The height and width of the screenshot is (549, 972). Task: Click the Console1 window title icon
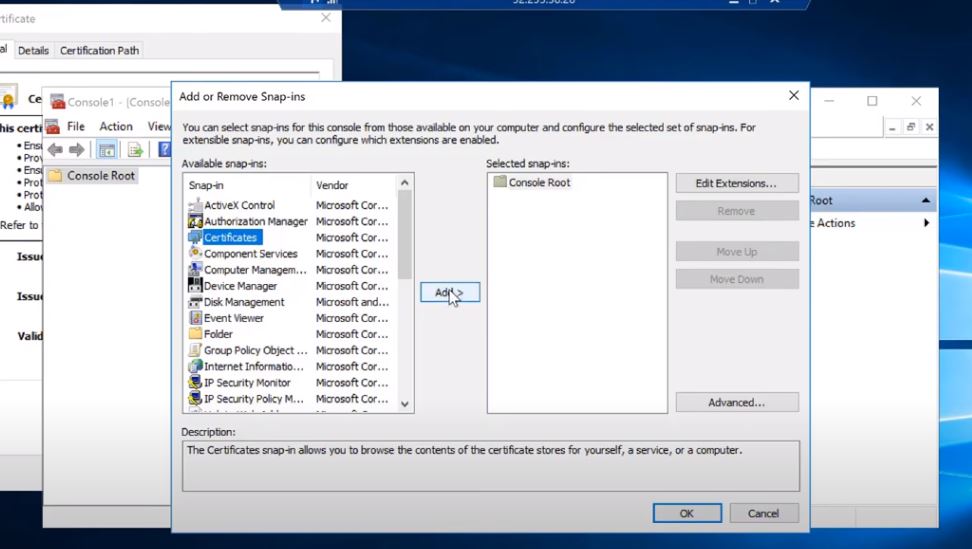[58, 102]
